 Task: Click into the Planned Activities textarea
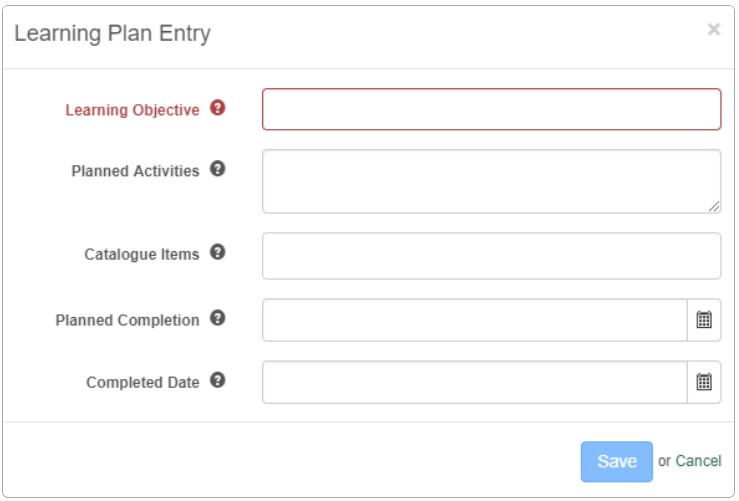(491, 181)
